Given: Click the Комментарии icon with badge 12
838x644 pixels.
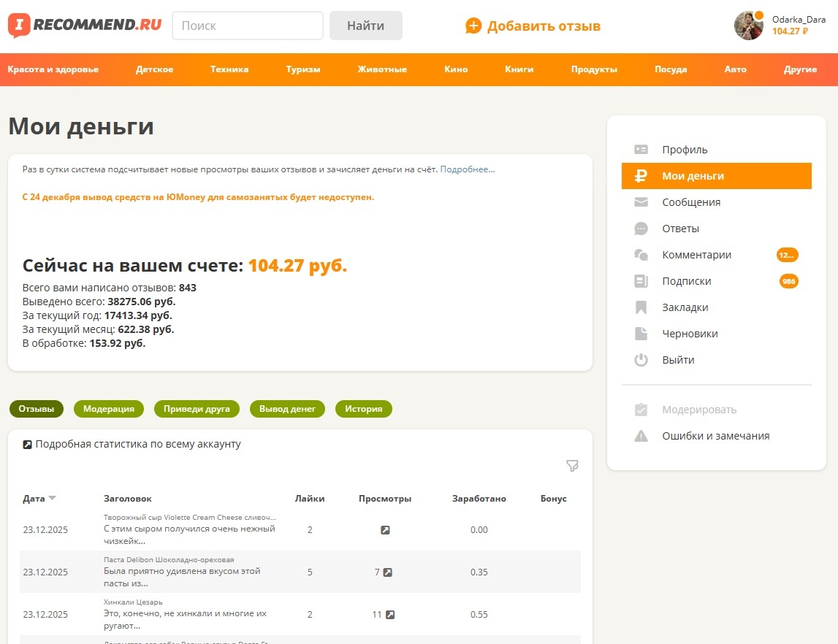Looking at the screenshot, I should point(641,255).
